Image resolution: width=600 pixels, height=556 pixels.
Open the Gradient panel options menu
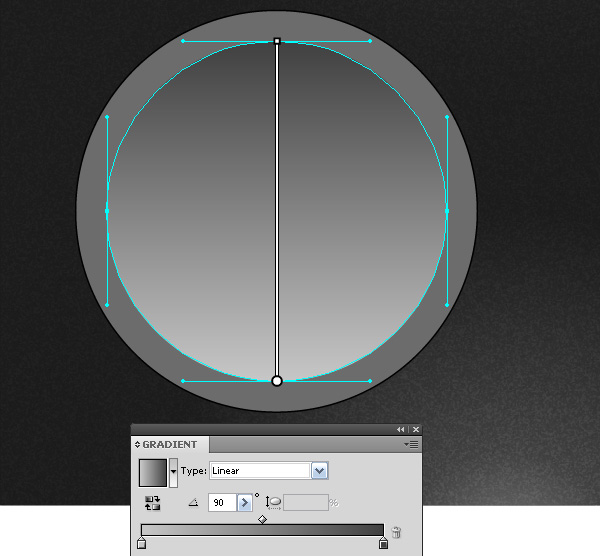pyautogui.click(x=411, y=444)
